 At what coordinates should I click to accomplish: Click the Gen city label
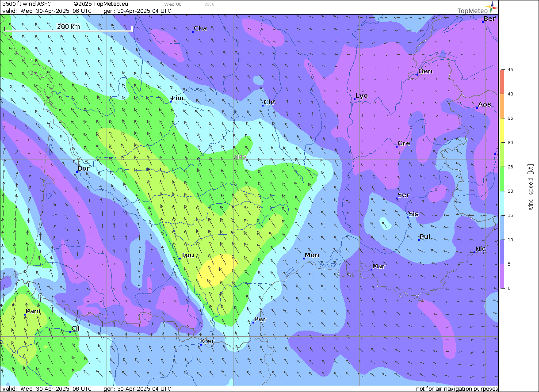pyautogui.click(x=425, y=71)
